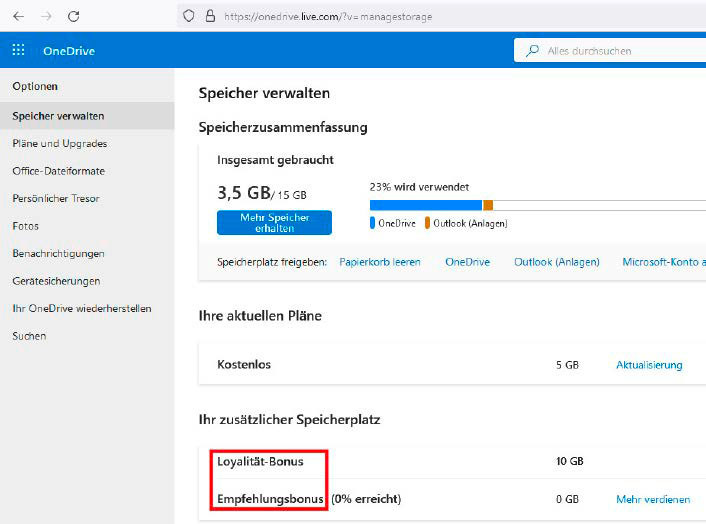The width and height of the screenshot is (706, 524).
Task: Open 'Gerätesicherungen' in sidebar
Action: click(x=56, y=281)
